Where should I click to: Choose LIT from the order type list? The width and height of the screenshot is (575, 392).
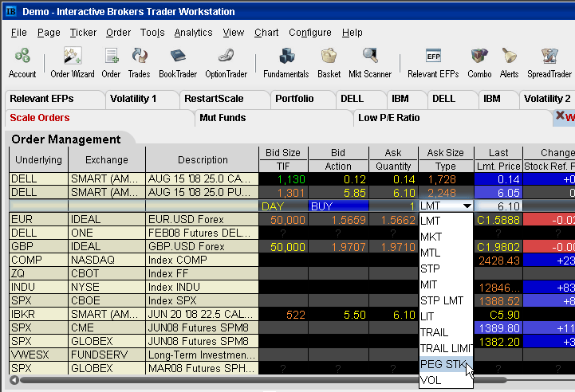[446, 316]
